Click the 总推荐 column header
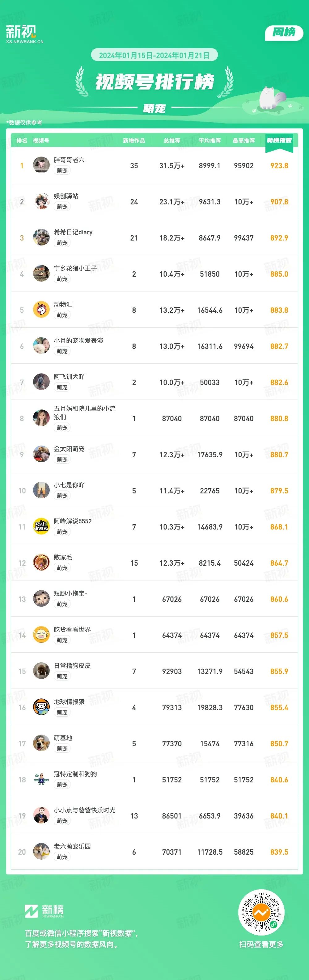 point(171,141)
